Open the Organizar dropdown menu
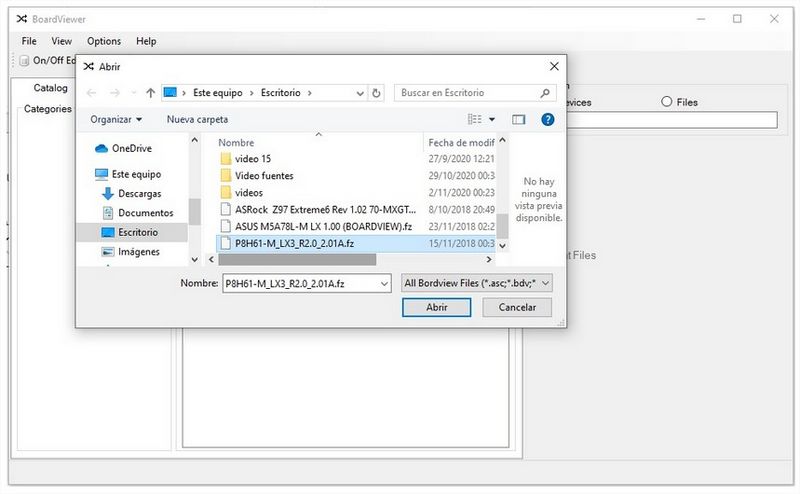The width and height of the screenshot is (800, 494). click(116, 119)
